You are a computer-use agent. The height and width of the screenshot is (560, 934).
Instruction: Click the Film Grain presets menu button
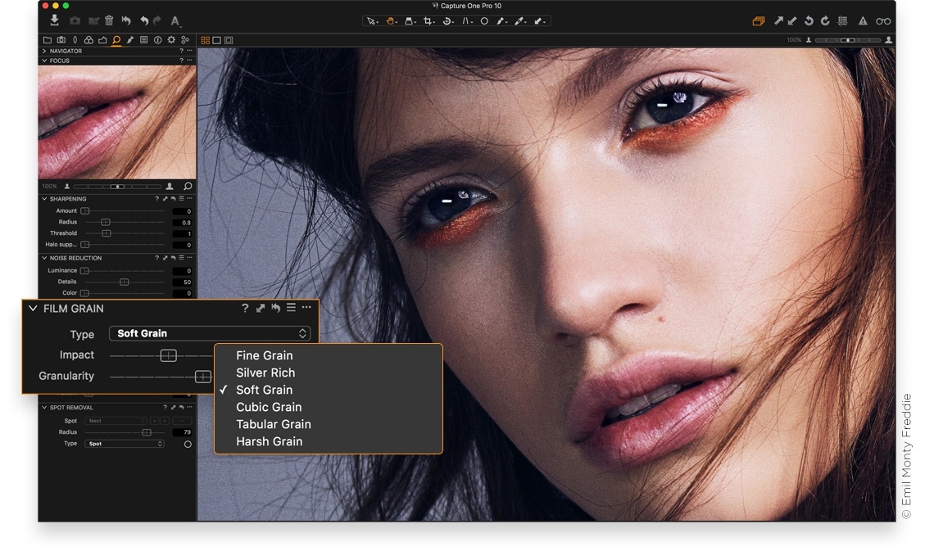[x=291, y=309]
